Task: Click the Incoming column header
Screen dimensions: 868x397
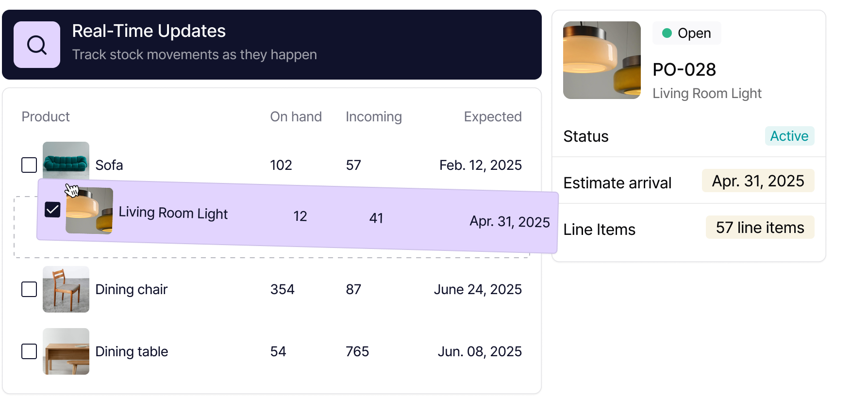Action: click(x=373, y=117)
